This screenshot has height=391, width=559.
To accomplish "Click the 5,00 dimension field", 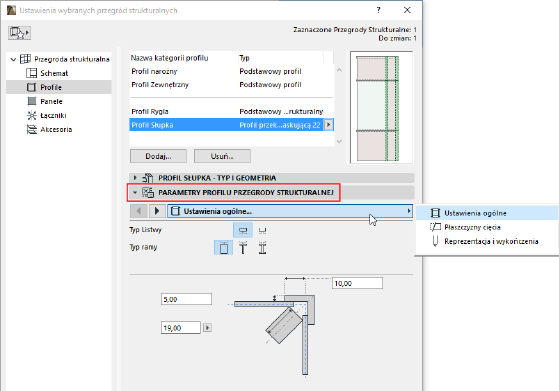I will pos(186,299).
